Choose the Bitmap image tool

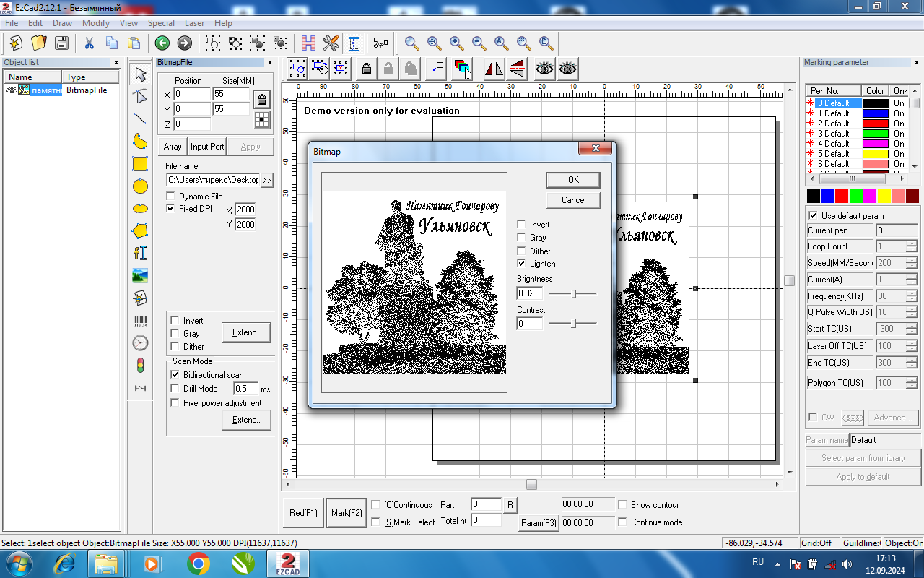pos(140,275)
